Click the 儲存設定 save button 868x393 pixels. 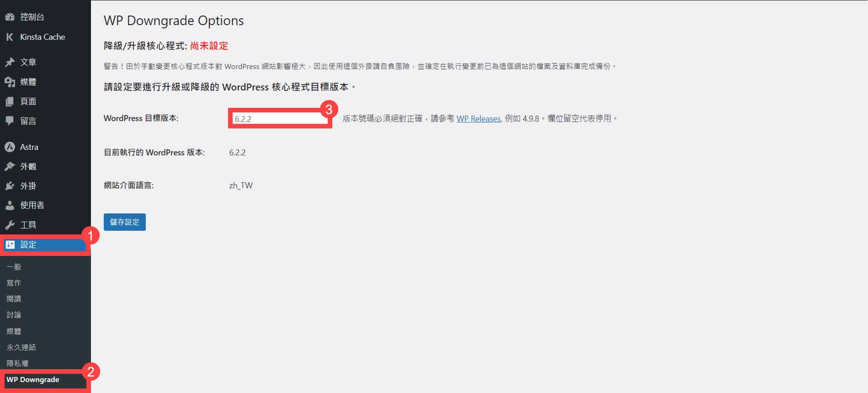pos(125,222)
